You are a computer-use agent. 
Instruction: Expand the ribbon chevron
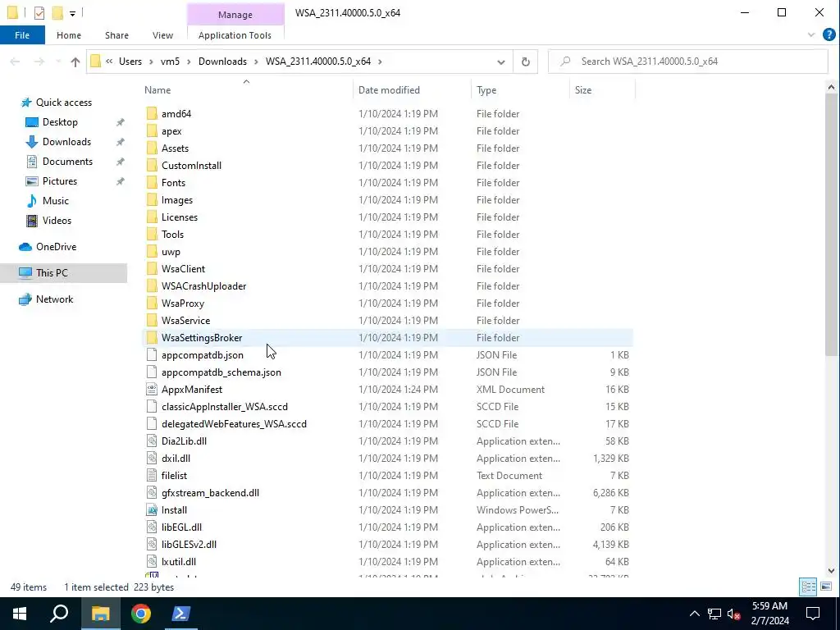811,34
